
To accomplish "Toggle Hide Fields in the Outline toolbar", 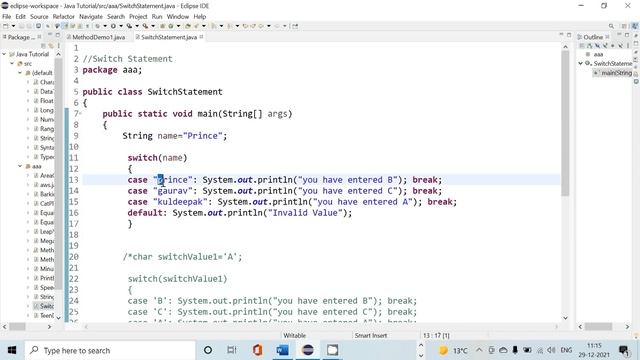I will click(598, 46).
